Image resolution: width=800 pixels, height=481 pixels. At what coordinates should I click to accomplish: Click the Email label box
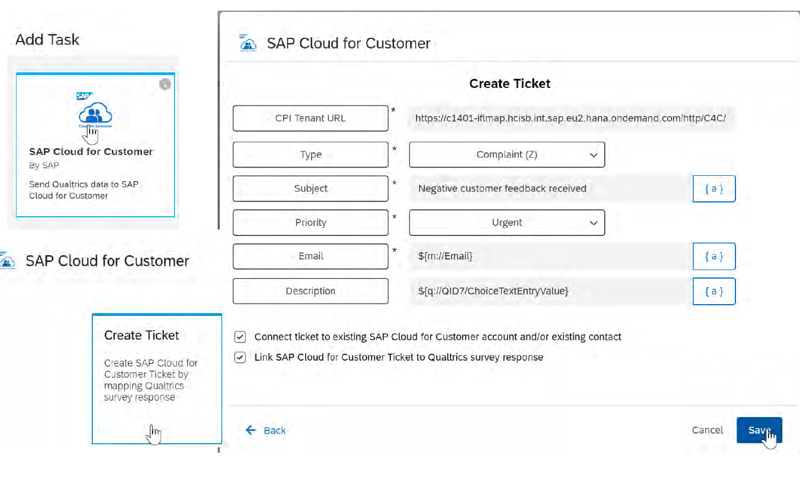(310, 256)
